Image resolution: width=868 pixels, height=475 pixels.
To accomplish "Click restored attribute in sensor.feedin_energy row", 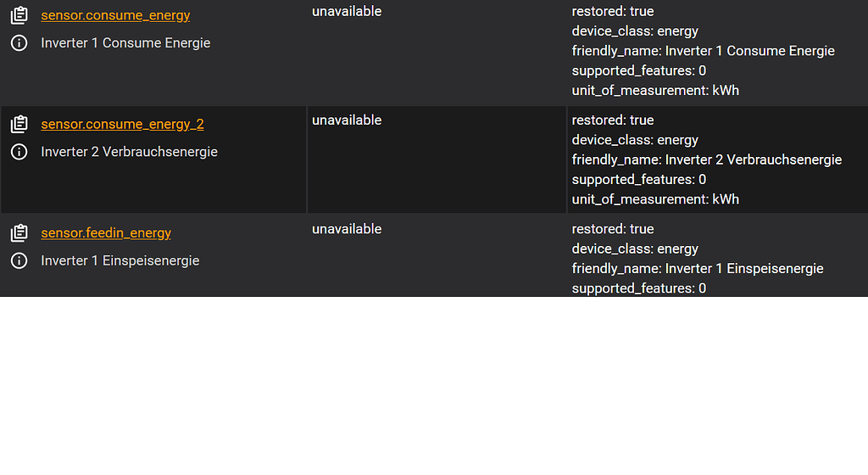I will 613,229.
